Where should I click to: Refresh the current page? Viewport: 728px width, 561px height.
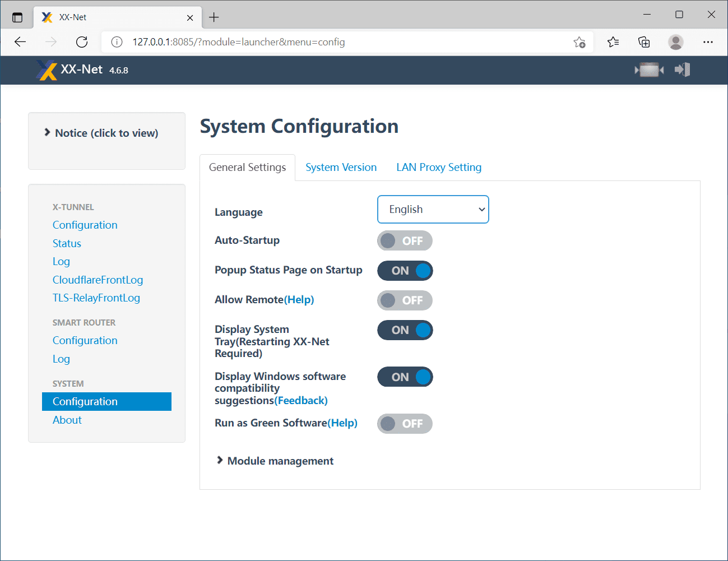point(82,42)
